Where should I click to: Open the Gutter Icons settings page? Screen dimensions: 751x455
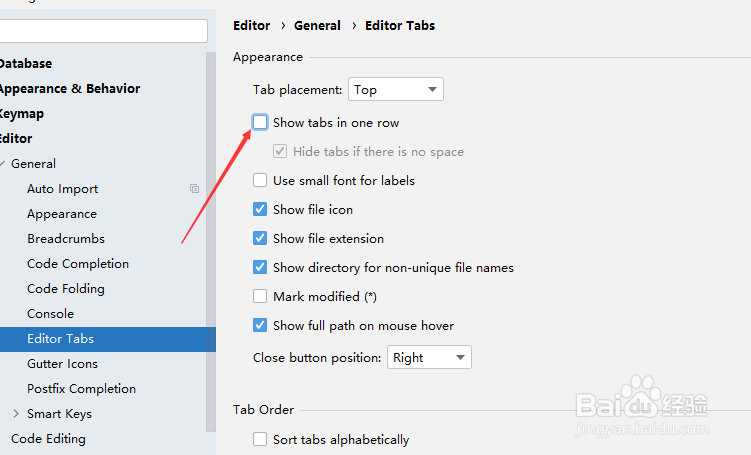pos(62,364)
